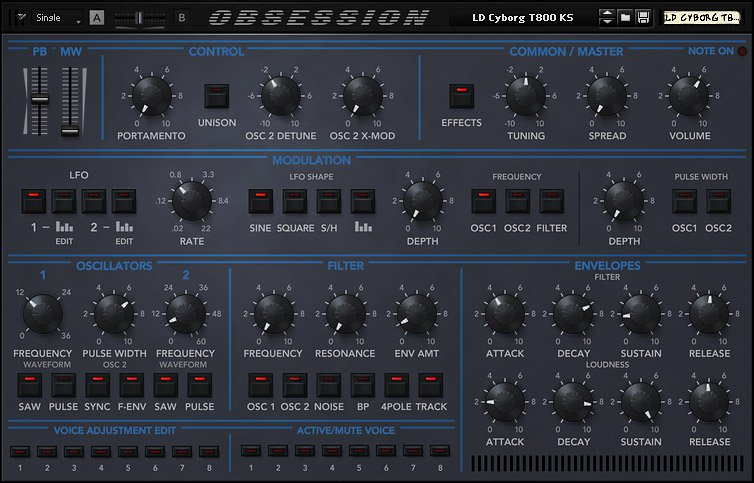Click the filter FREQUENCY knob
The width and height of the screenshot is (754, 483).
(274, 314)
